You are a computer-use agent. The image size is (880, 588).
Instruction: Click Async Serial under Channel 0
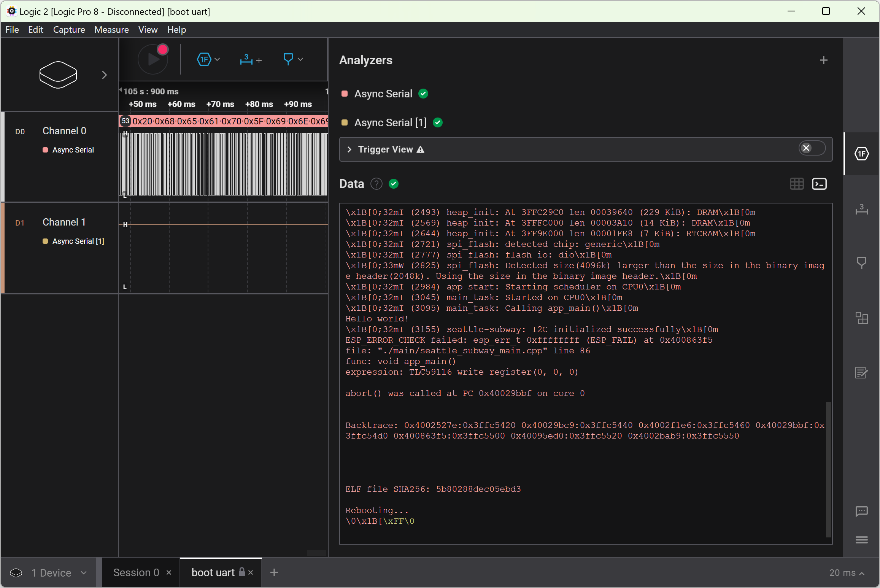(73, 150)
